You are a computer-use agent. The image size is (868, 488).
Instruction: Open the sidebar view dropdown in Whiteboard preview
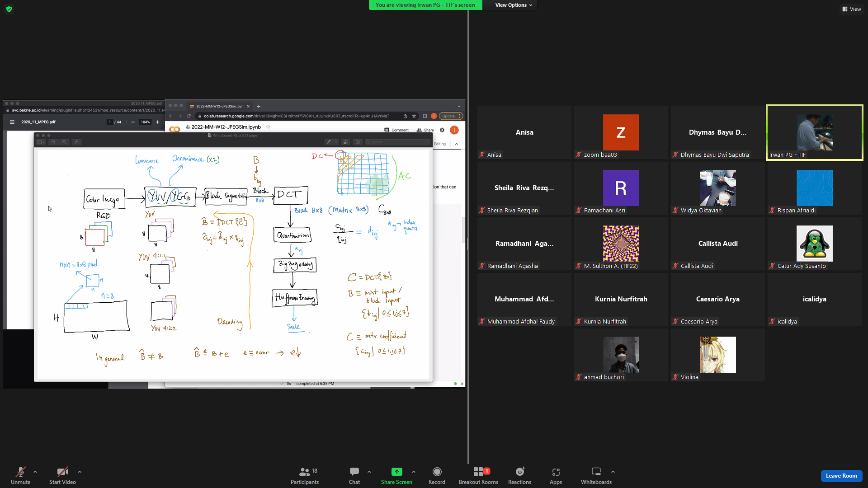click(x=41, y=142)
